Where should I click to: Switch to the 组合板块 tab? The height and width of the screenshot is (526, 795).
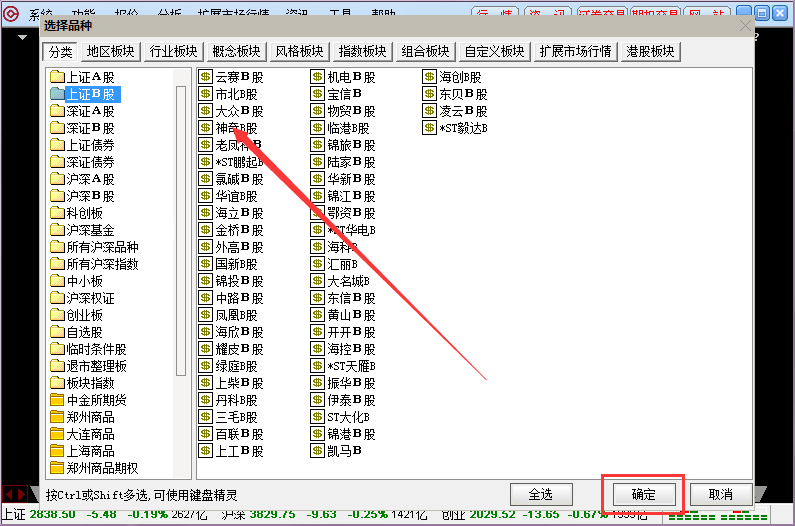(x=425, y=52)
